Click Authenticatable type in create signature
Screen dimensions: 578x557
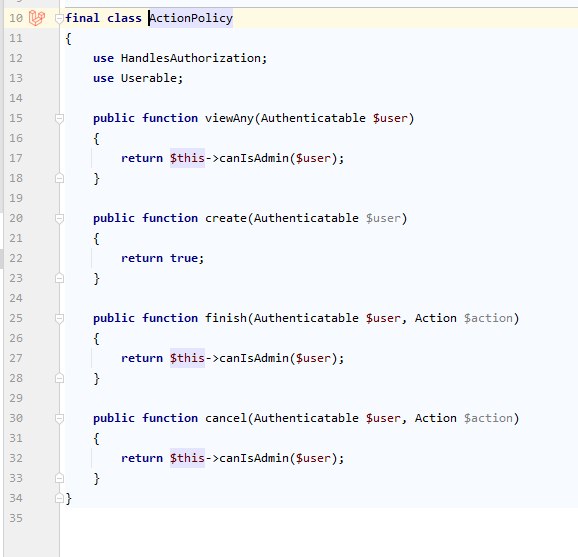click(x=306, y=218)
